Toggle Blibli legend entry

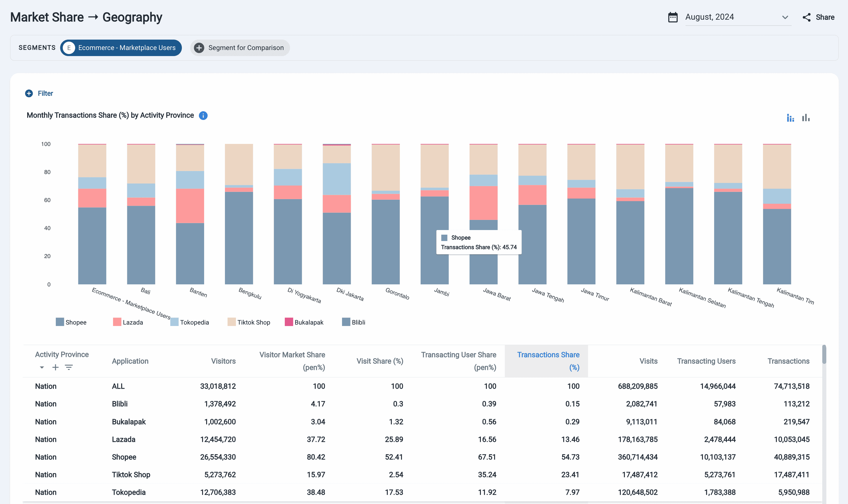point(354,322)
